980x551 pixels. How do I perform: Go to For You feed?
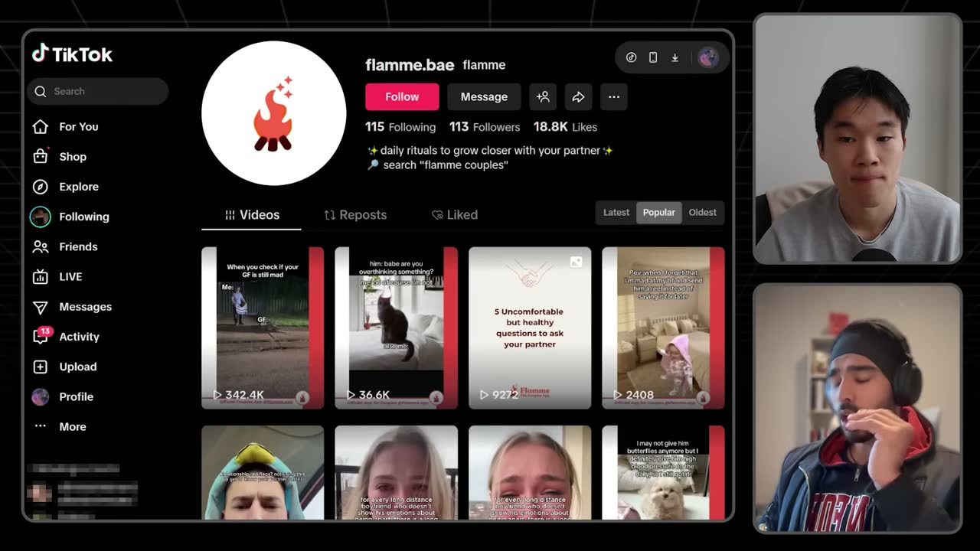79,126
